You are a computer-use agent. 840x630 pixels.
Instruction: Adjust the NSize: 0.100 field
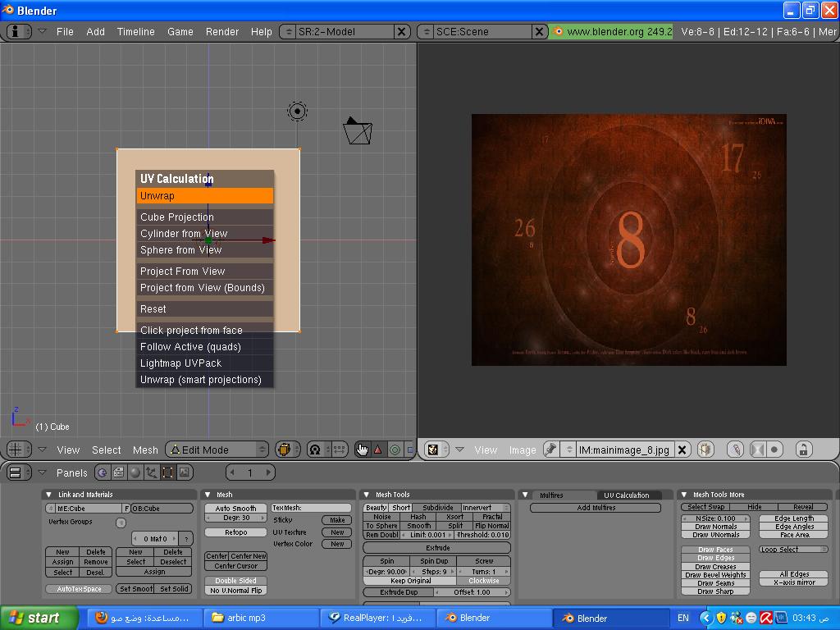click(x=715, y=518)
